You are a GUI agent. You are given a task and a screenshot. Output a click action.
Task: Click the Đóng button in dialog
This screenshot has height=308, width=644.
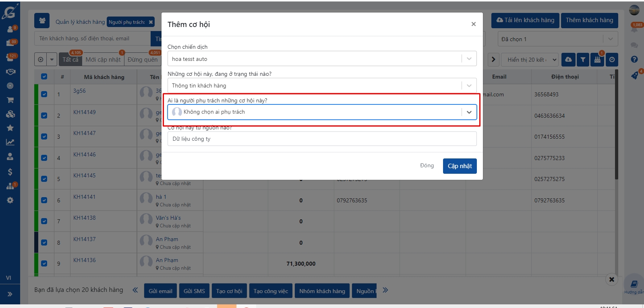point(427,166)
